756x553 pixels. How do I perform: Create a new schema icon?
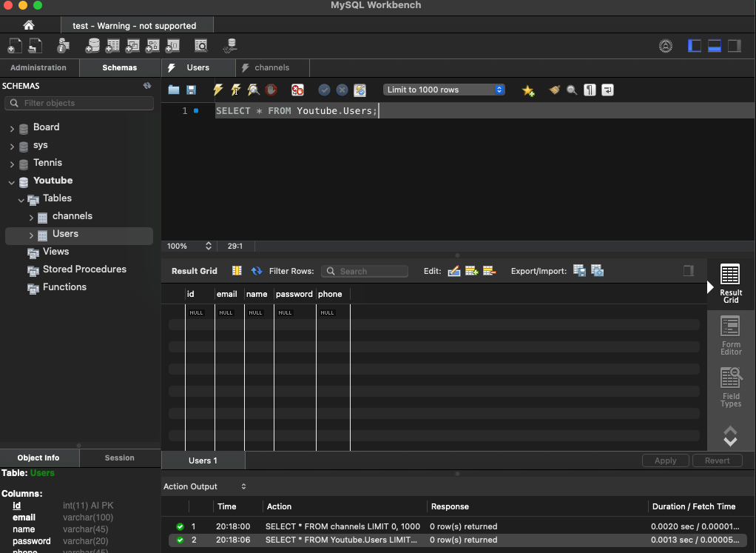pos(92,46)
